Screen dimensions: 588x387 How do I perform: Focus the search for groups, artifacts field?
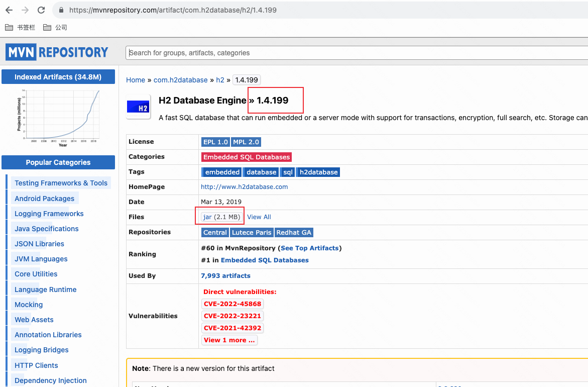[x=356, y=53]
